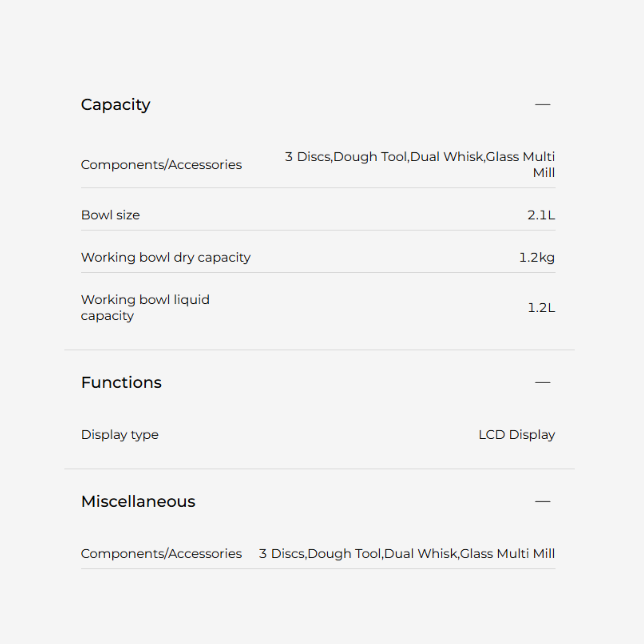Collapse the Functions section minus icon
Image resolution: width=644 pixels, height=644 pixels.
point(542,382)
